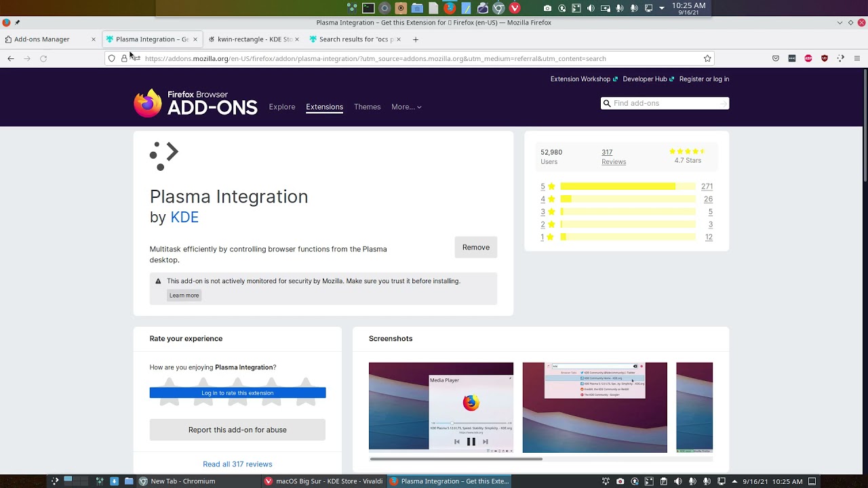The width and height of the screenshot is (868, 488).
Task: Click the uBlock Origin extension icon
Action: tap(825, 58)
